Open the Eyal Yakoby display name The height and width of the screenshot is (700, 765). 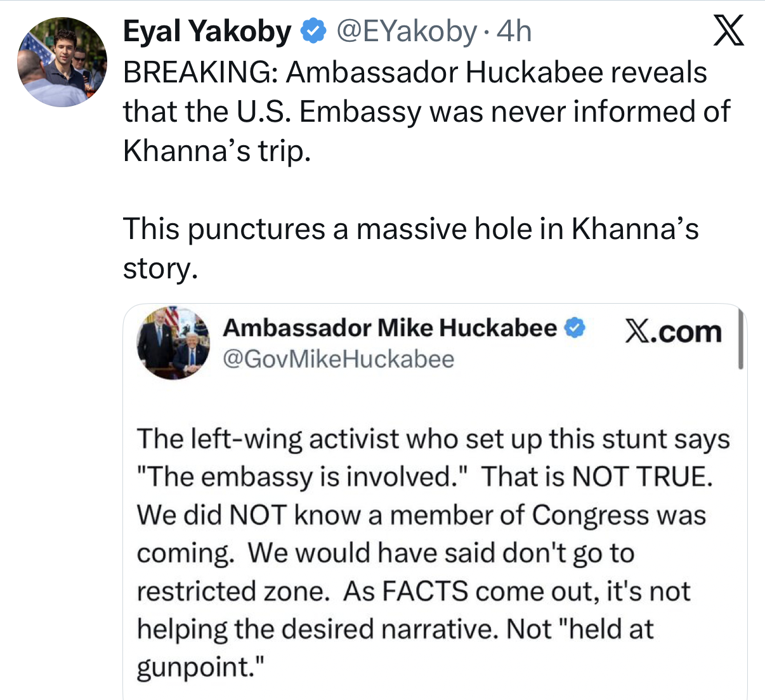pyautogui.click(x=207, y=31)
